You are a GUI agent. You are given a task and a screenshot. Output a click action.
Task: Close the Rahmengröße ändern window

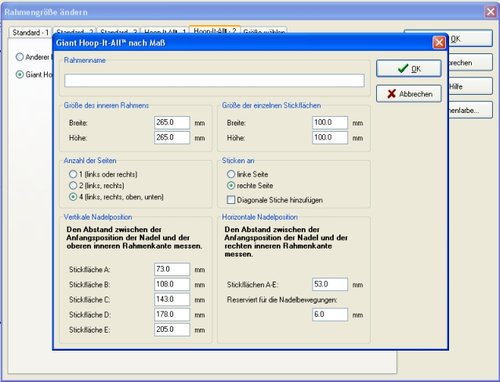point(491,12)
